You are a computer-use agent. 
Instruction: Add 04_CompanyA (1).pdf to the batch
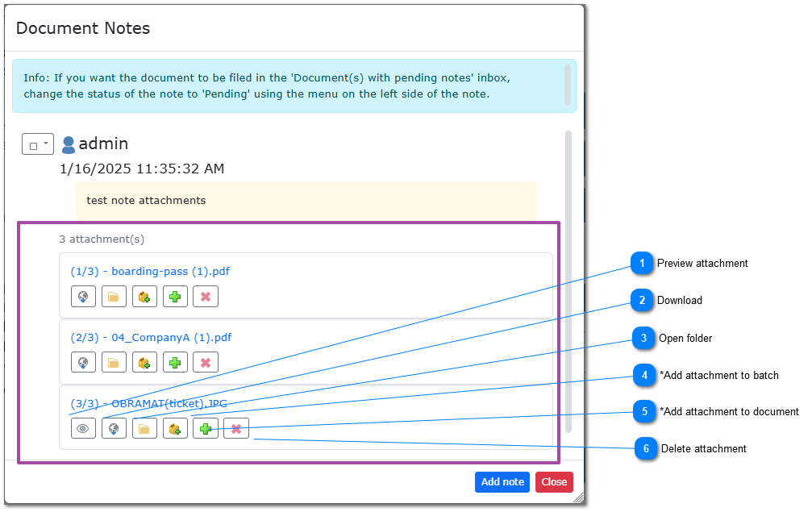tap(144, 362)
